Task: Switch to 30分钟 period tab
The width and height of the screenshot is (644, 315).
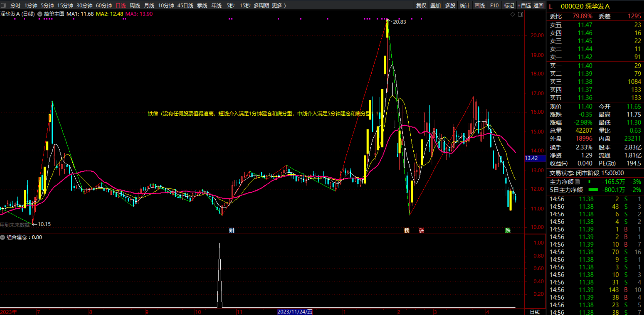Action: click(x=84, y=5)
